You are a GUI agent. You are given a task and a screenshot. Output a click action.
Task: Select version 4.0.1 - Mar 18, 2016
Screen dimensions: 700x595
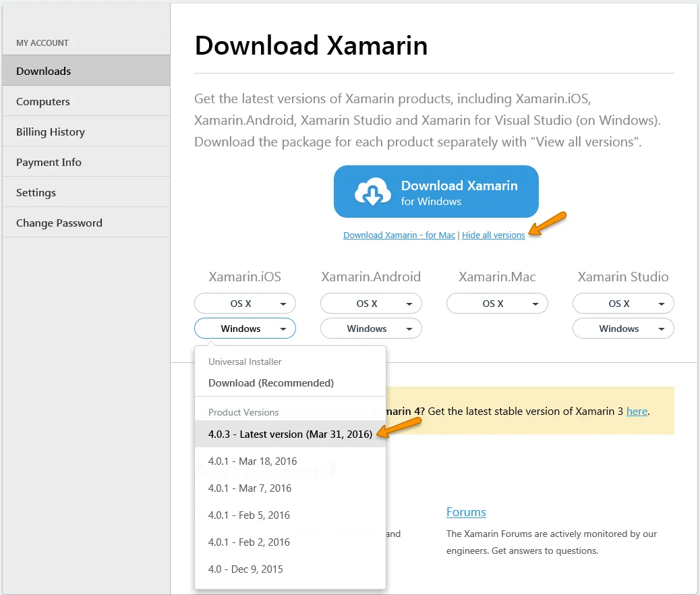tap(290, 461)
